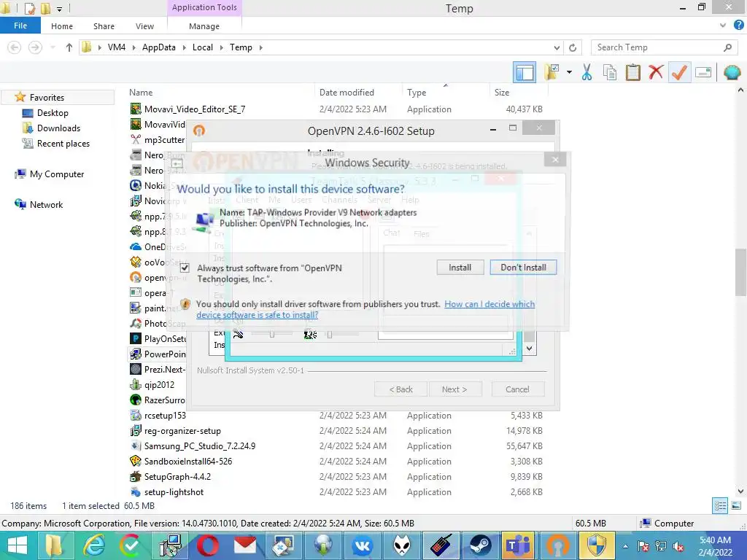This screenshot has width=747, height=560.
Task: Sort by the Date modified column header
Action: (x=347, y=93)
